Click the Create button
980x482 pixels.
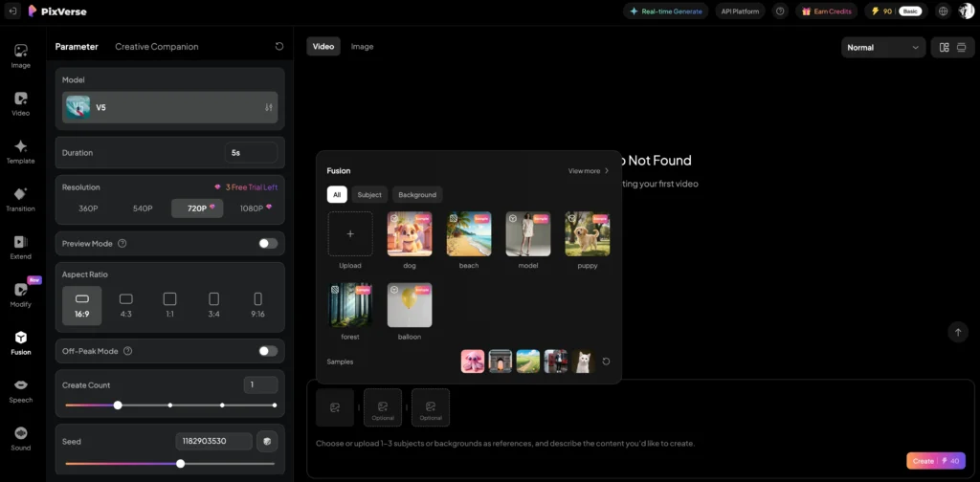pos(936,461)
